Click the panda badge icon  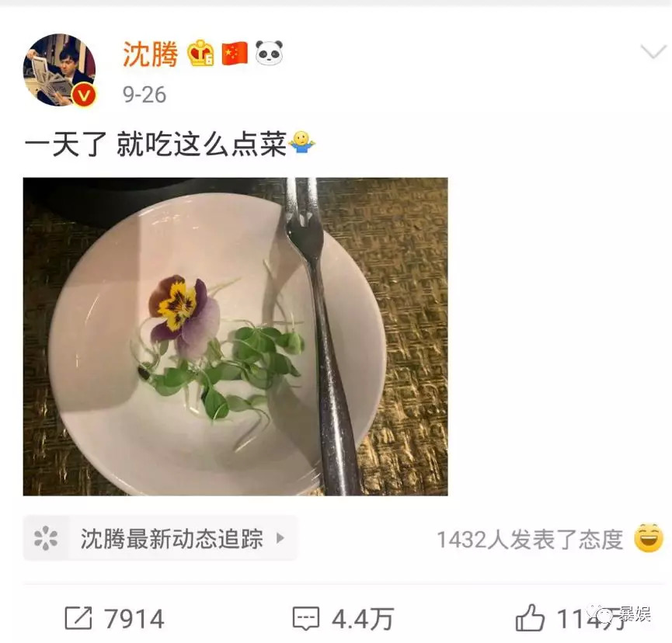pyautogui.click(x=269, y=53)
